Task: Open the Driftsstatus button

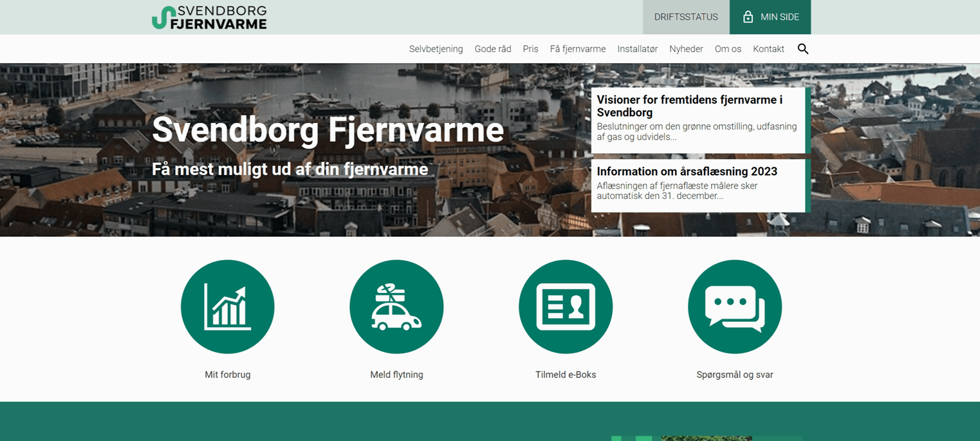Action: [x=686, y=17]
